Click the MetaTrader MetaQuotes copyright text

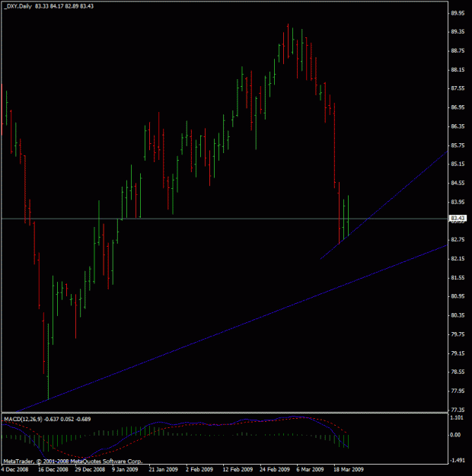pos(73,462)
